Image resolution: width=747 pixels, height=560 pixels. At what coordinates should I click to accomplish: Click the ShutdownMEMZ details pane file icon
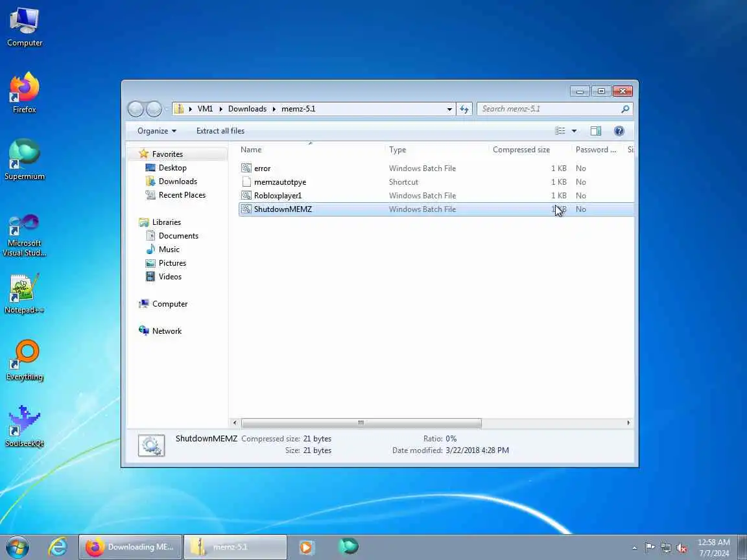point(152,445)
